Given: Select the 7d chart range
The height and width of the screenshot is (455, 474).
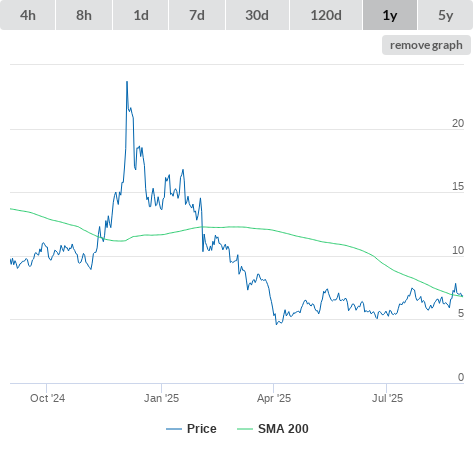Looking at the screenshot, I should [x=197, y=15].
